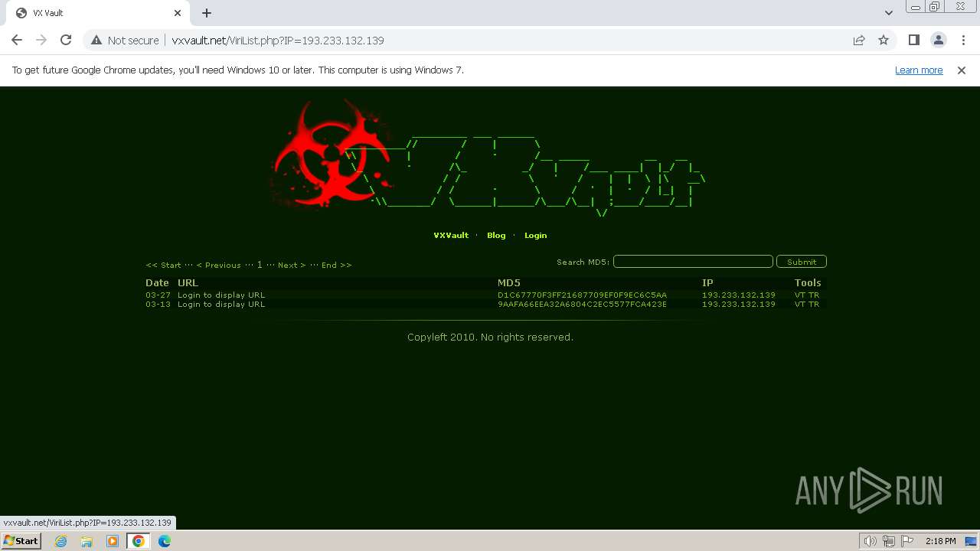Click the 03-13 date cell

tap(158, 305)
